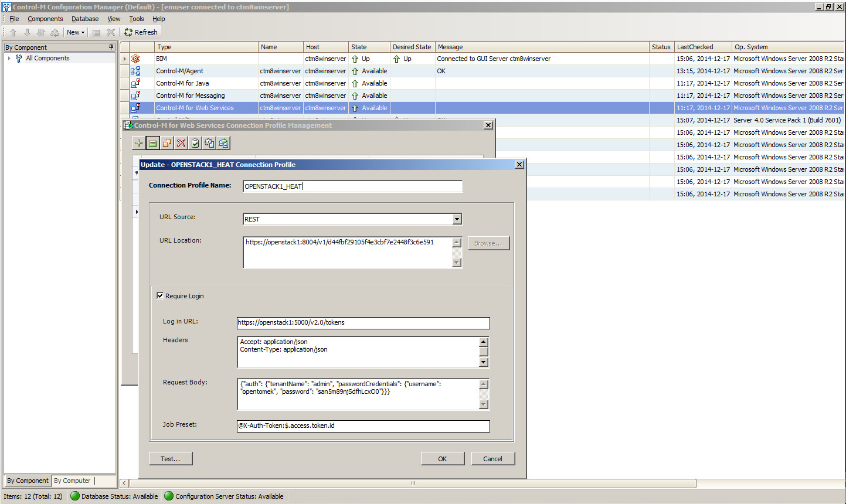The width and height of the screenshot is (846, 504).
Task: Click the Control-M for Messaging row icon
Action: 135,96
